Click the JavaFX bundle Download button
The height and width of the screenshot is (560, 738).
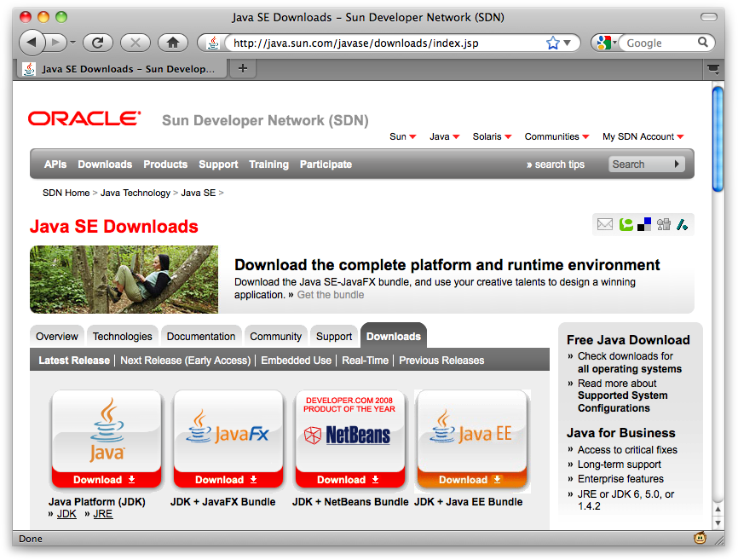tap(228, 480)
